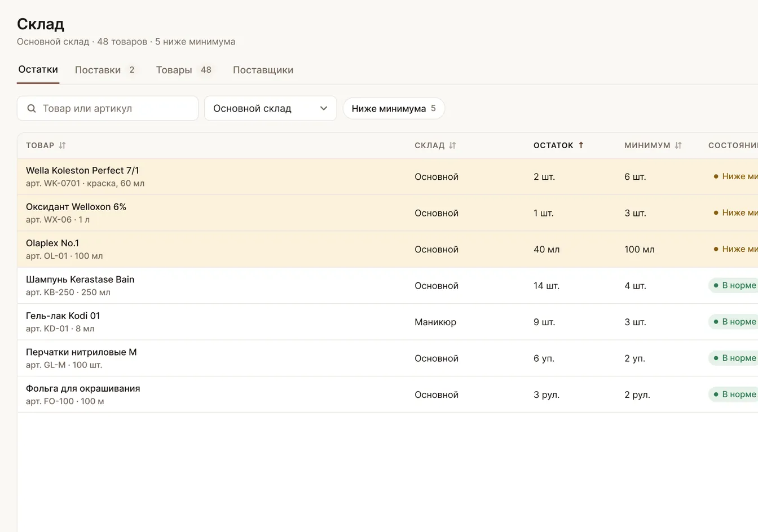The image size is (758, 532).
Task: Toggle the Ниже минимума filter chip
Action: tap(394, 108)
